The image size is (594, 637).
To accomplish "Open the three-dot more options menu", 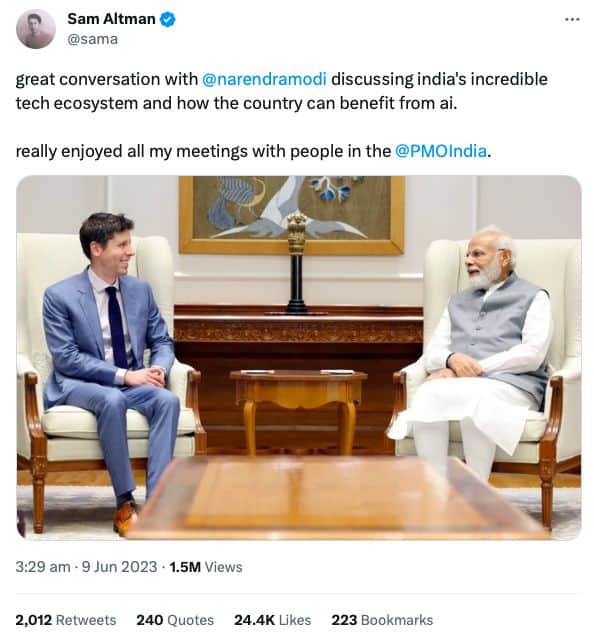I will pyautogui.click(x=572, y=19).
